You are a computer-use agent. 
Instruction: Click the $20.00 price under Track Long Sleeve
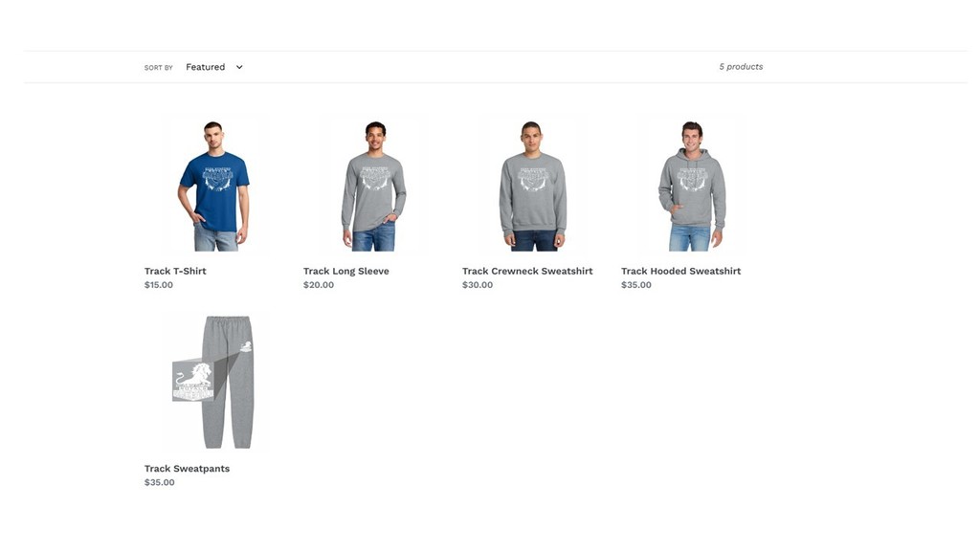click(319, 285)
